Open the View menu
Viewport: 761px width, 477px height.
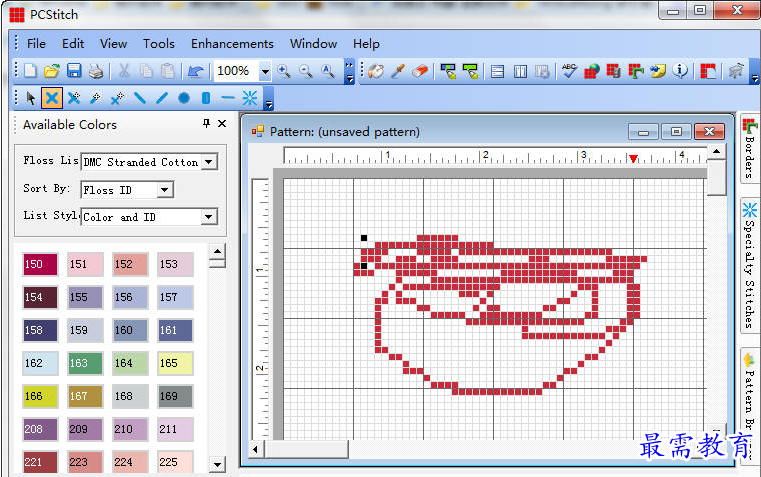(113, 44)
